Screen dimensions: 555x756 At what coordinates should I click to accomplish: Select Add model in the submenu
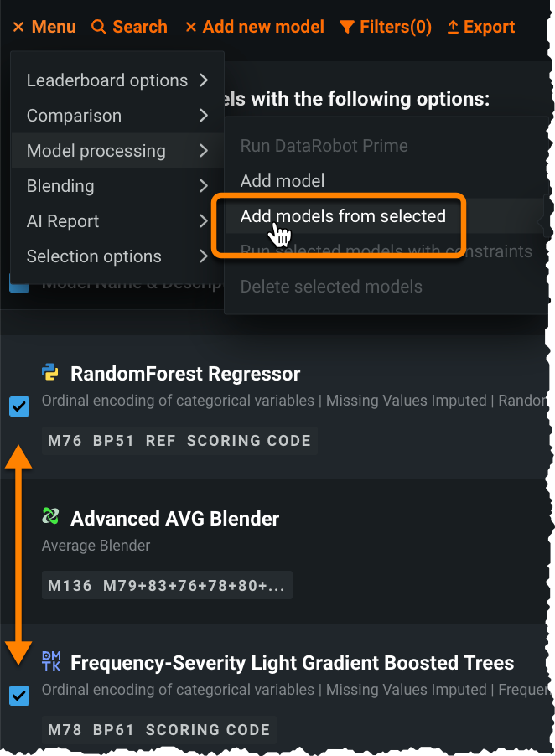[282, 181]
